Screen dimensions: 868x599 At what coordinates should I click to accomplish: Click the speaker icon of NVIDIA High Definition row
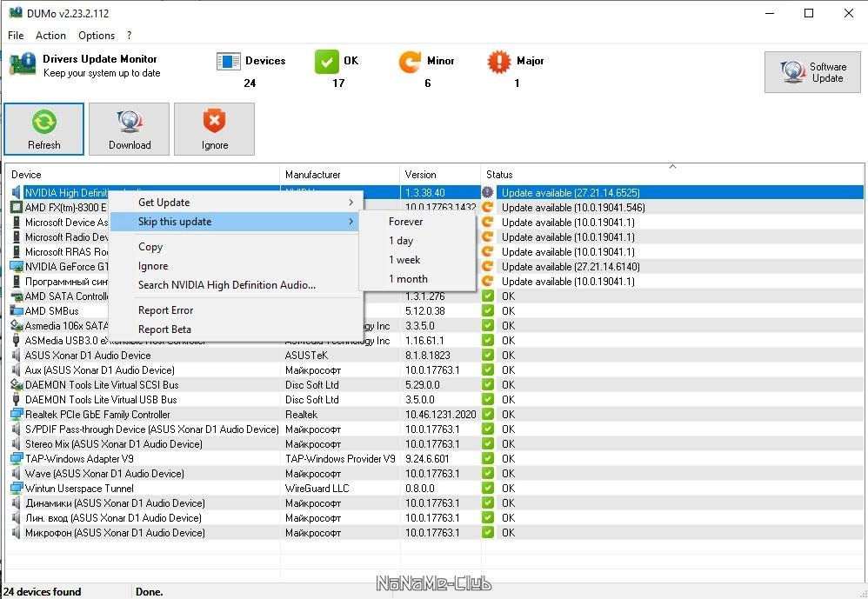point(17,192)
